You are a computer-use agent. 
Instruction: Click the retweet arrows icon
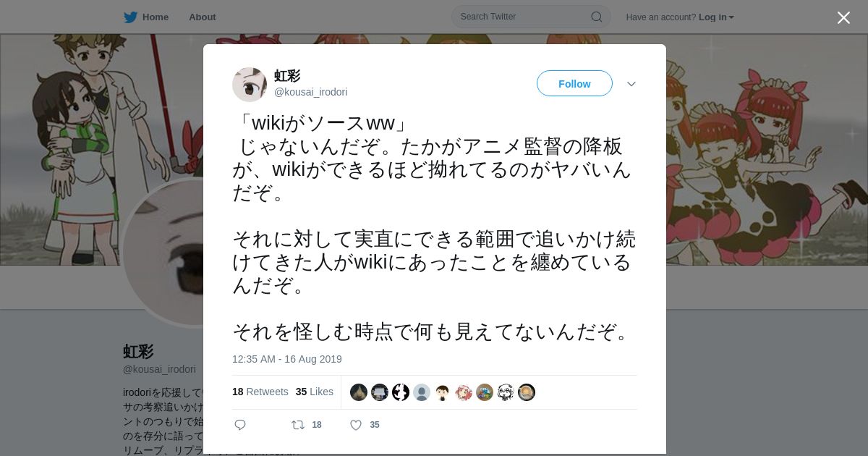(298, 425)
